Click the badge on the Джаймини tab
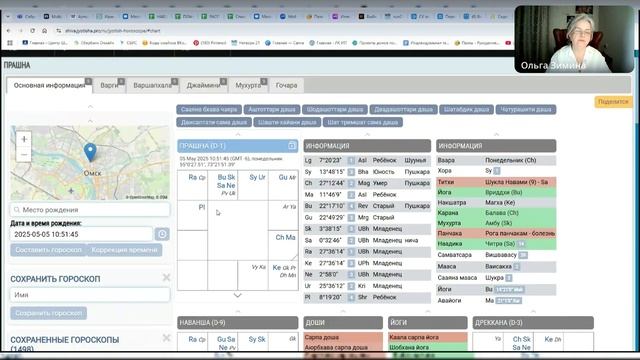This screenshot has height=360, width=640. 223,81
